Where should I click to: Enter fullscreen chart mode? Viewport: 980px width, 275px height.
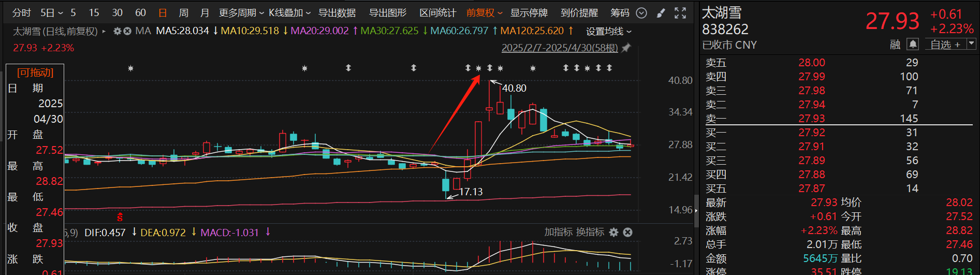pyautogui.click(x=680, y=13)
